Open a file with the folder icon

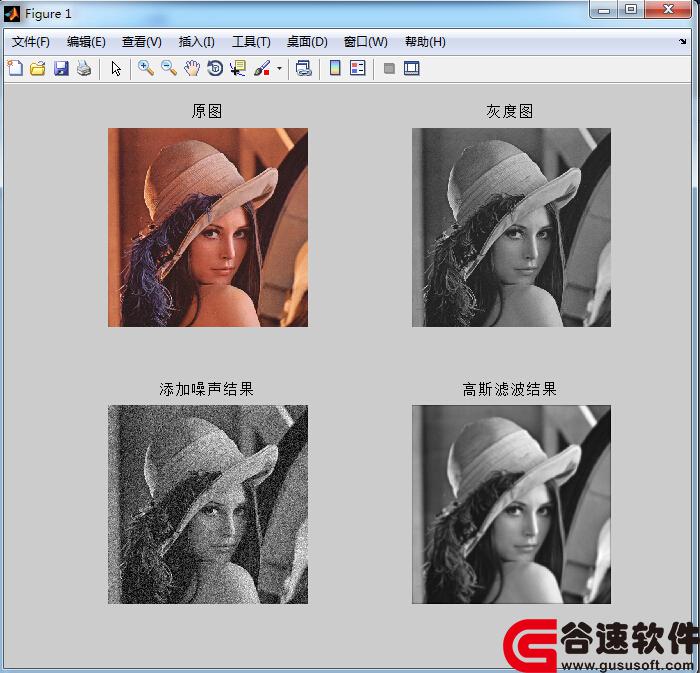38,68
